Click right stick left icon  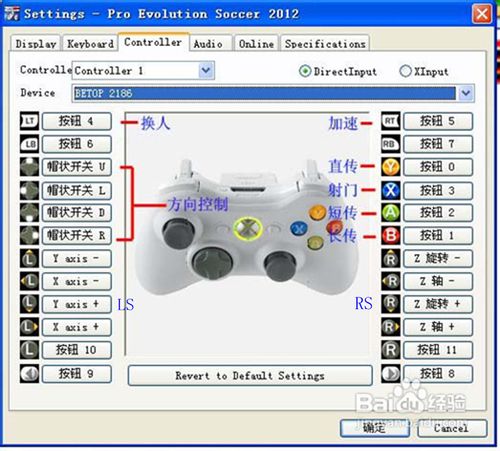click(391, 281)
